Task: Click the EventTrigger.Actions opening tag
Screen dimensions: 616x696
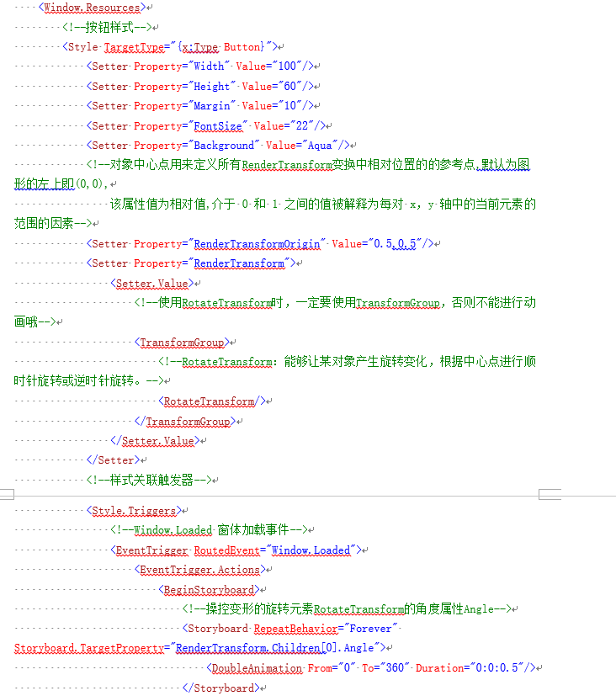Action: click(200, 570)
